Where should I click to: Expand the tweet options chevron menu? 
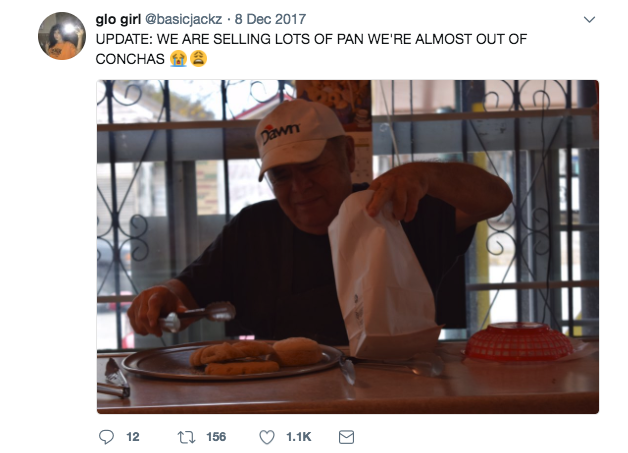(589, 19)
